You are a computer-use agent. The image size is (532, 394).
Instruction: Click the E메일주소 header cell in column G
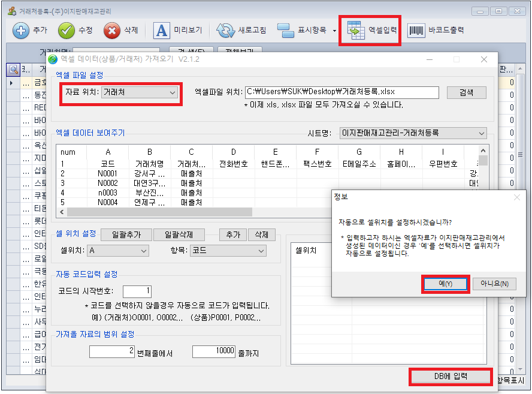pos(359,164)
